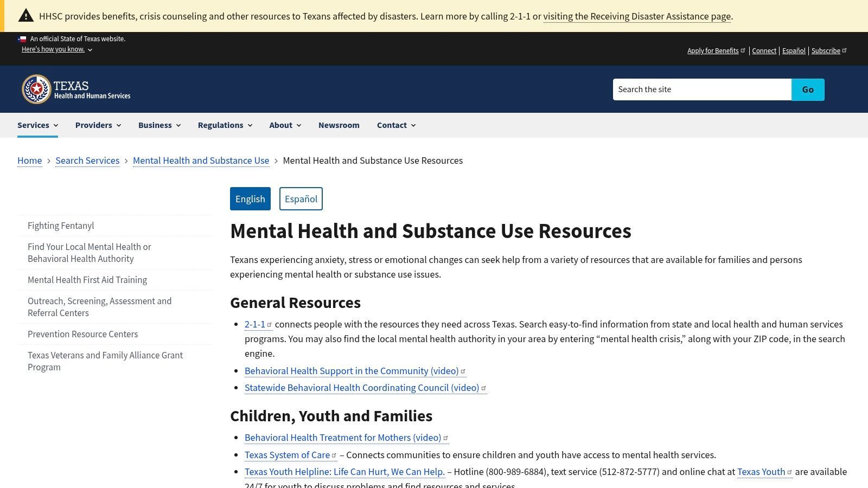The image size is (868, 488).
Task: Click the Go search button
Action: coord(808,89)
